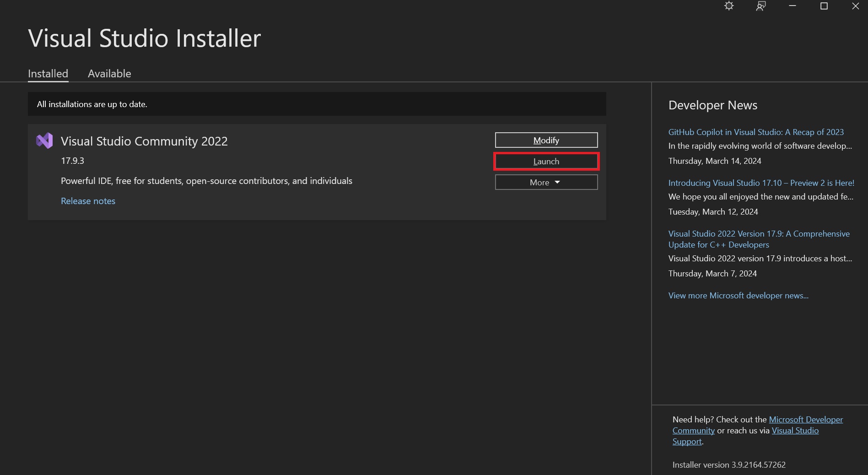Click the 'All installations are up to date.' message
The image size is (868, 475).
[x=92, y=104]
